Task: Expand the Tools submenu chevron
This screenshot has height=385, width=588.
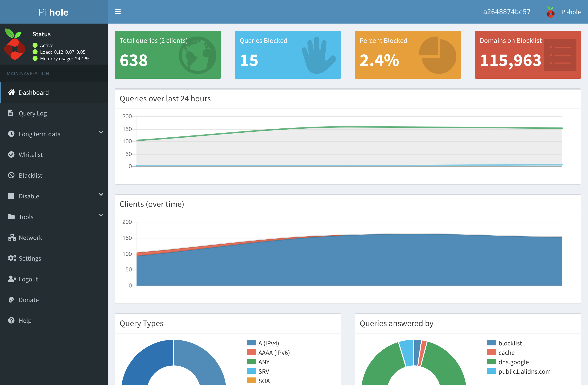Action: tap(101, 215)
